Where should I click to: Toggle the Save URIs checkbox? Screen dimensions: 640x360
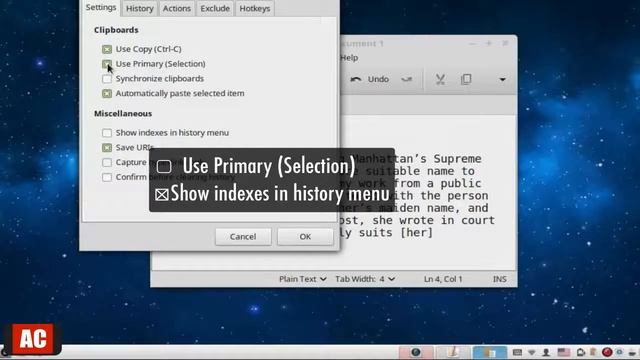click(x=107, y=147)
